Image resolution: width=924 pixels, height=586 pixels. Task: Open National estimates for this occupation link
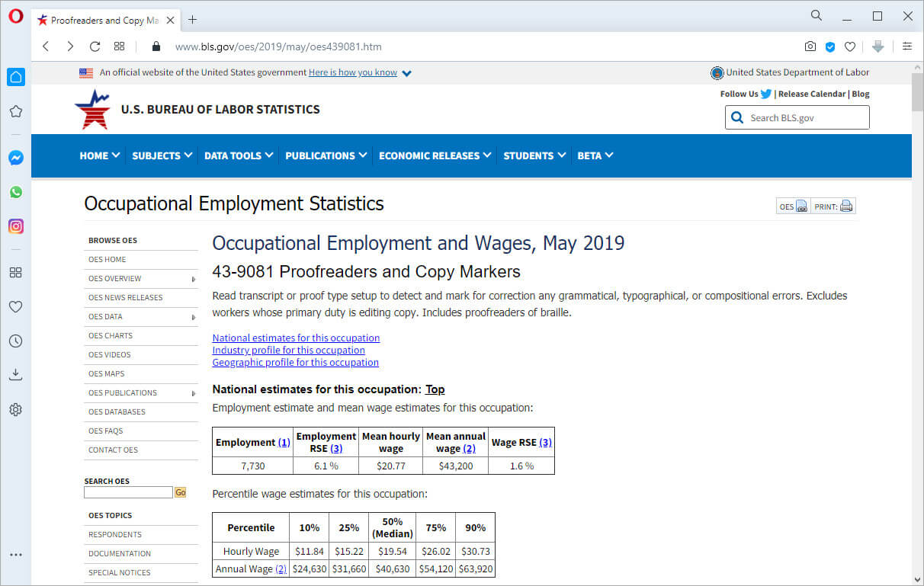point(296,338)
